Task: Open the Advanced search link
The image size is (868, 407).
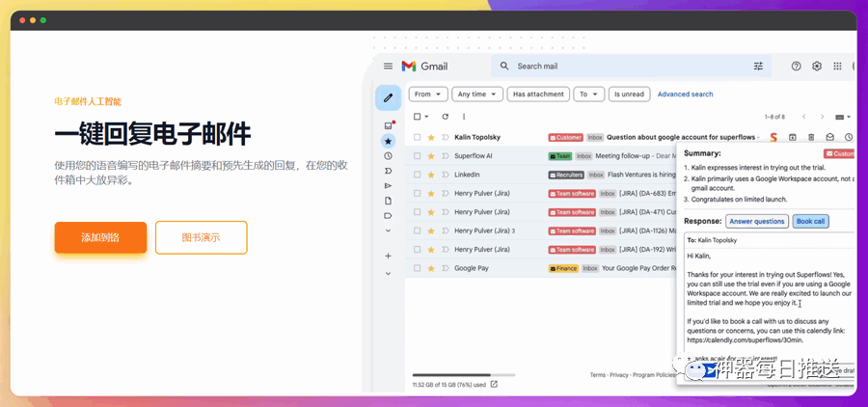Action: (x=686, y=95)
